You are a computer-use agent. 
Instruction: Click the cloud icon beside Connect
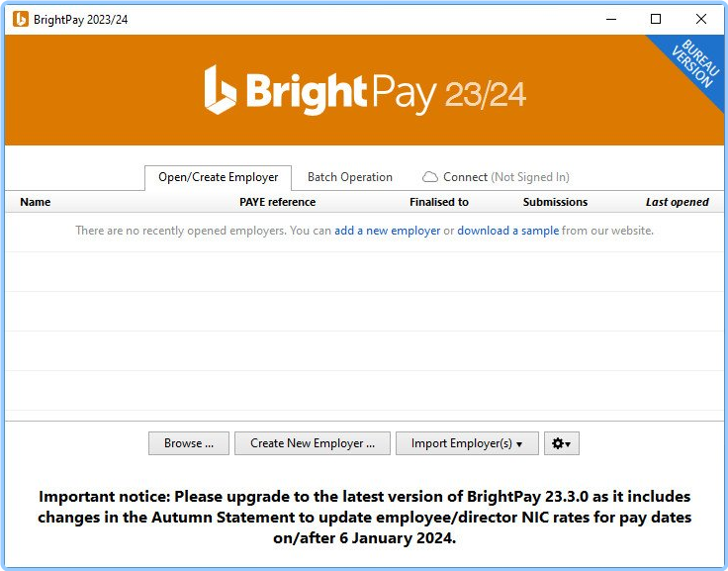430,177
